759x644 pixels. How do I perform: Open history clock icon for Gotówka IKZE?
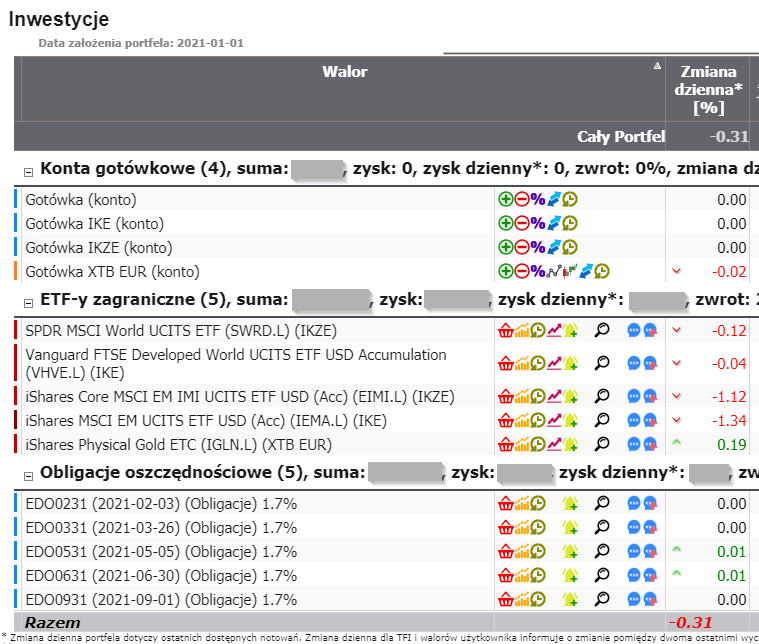coord(570,247)
